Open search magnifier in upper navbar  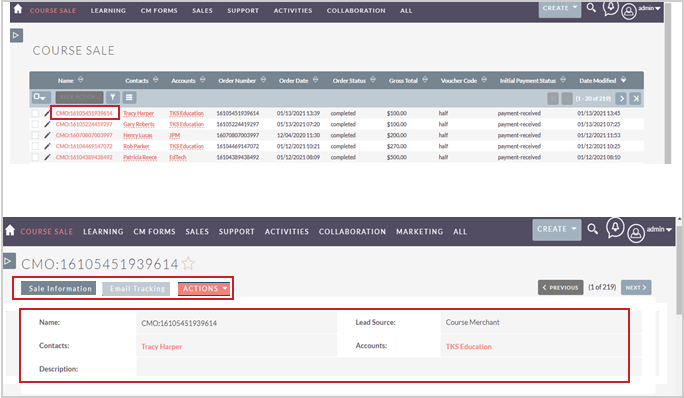coord(591,8)
